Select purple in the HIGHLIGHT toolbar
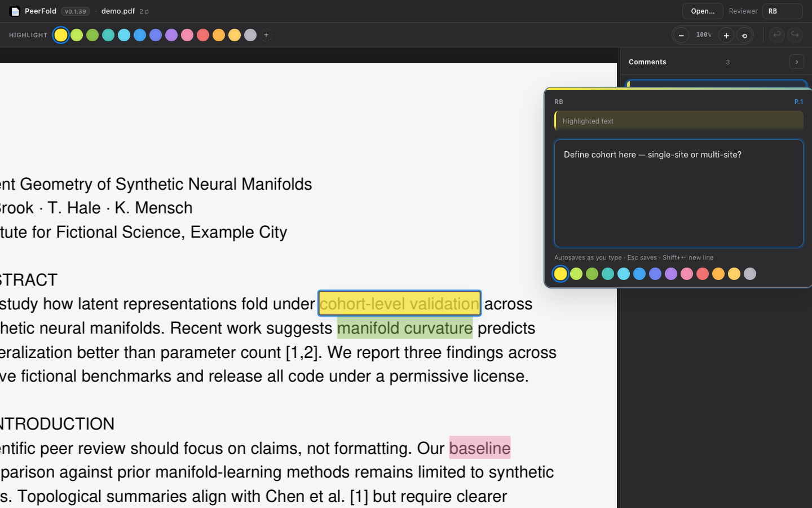Image resolution: width=812 pixels, height=508 pixels. point(171,35)
